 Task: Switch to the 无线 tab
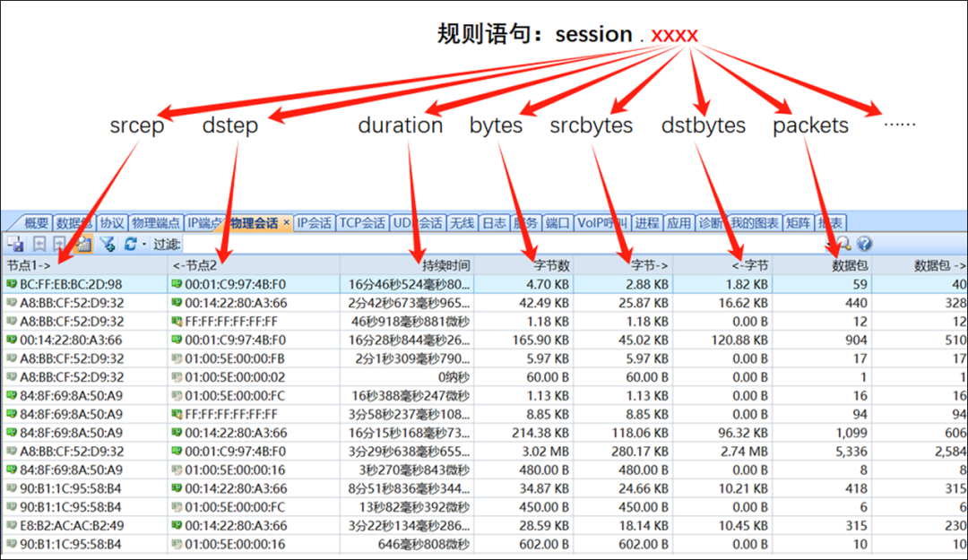point(462,223)
